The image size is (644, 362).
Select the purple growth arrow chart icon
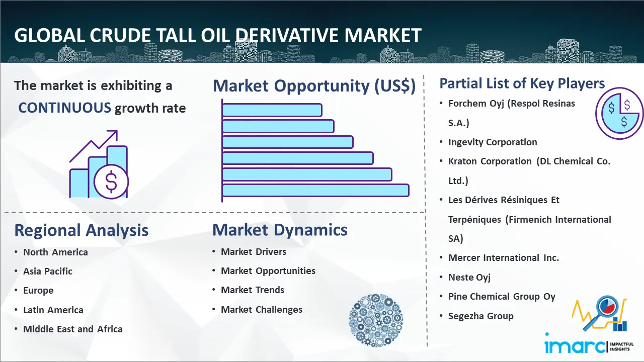pos(98,161)
